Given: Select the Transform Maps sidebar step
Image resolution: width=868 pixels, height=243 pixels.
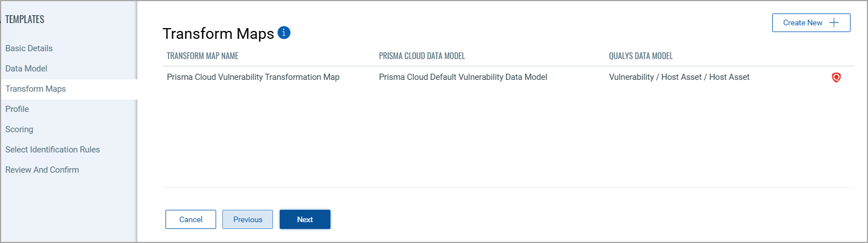Looking at the screenshot, I should (35, 89).
